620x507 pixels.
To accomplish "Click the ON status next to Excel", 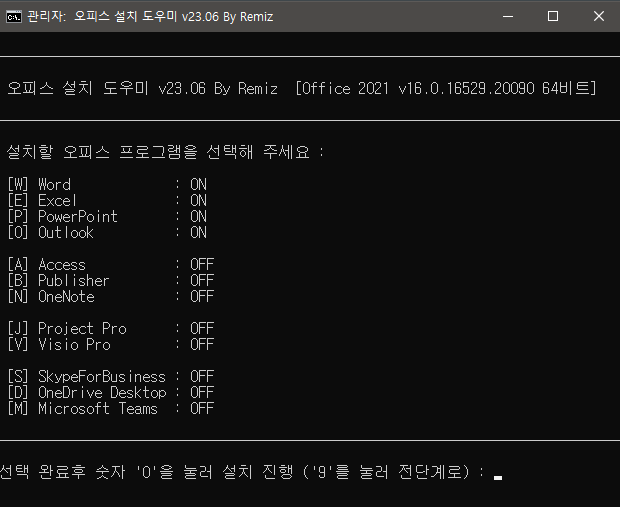I will pos(198,201).
